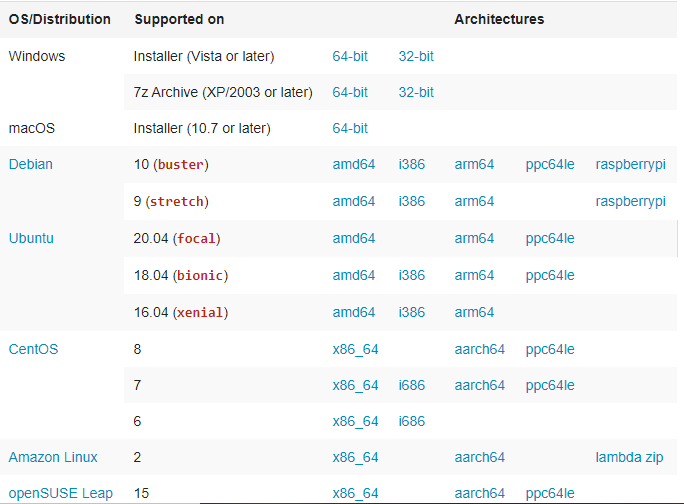Download CentOS 7 i686 package
The image size is (684, 504).
coord(412,385)
